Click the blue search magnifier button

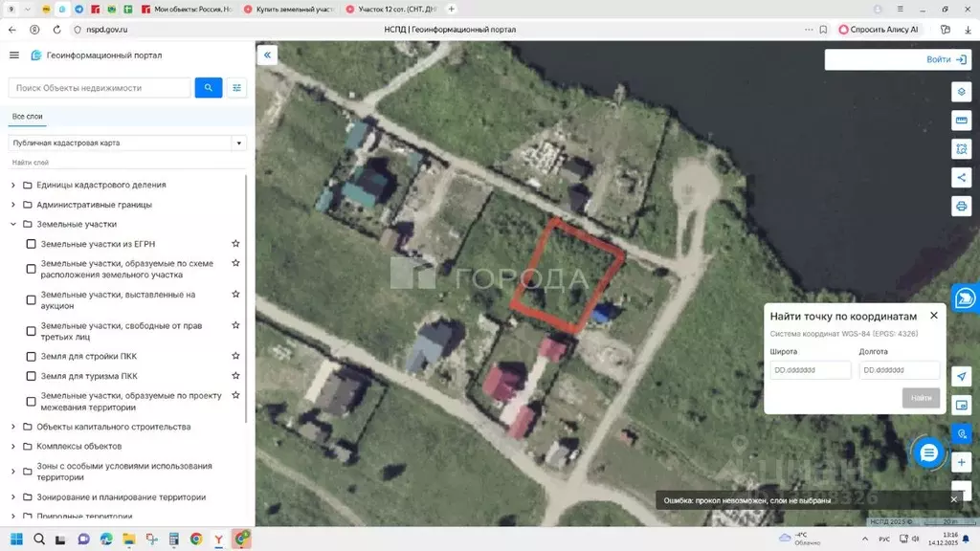(209, 88)
